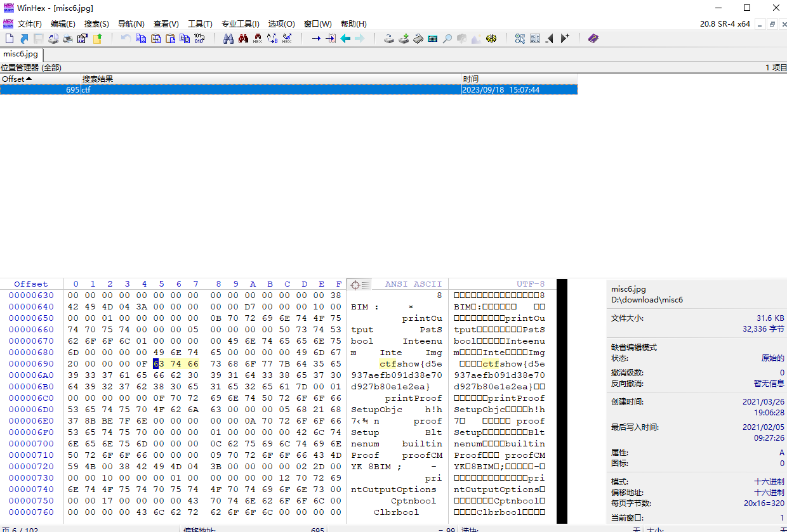
Task: Click offset address 000006C0
Action: 32,398
